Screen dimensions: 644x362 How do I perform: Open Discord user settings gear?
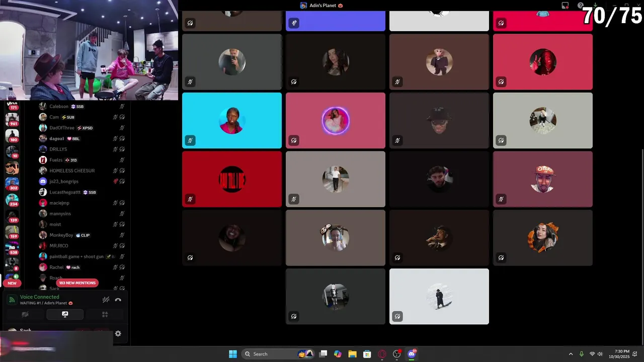click(118, 333)
